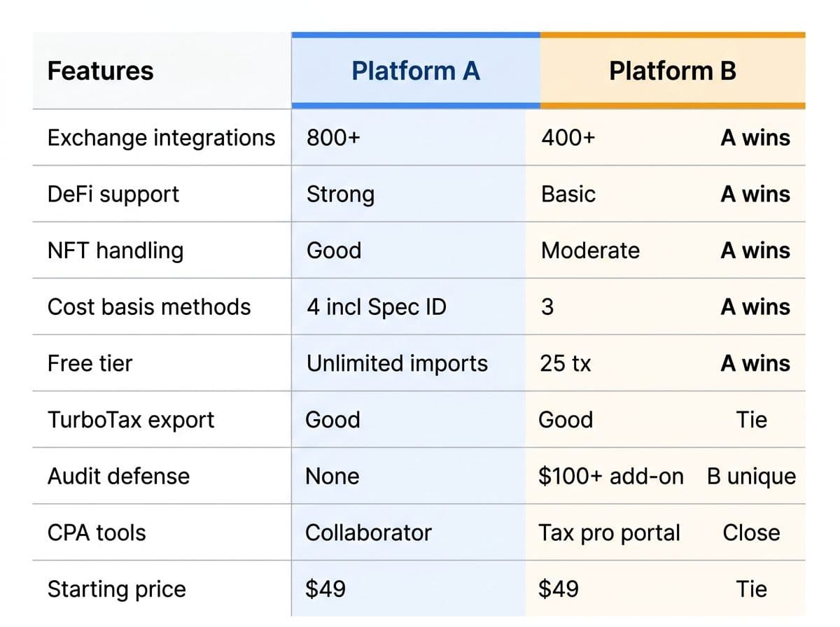
Task: Click the Exchange integrations row label
Action: 161,138
